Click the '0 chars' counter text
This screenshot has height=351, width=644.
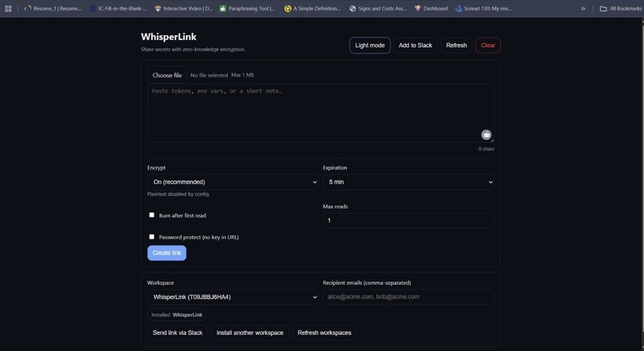486,149
